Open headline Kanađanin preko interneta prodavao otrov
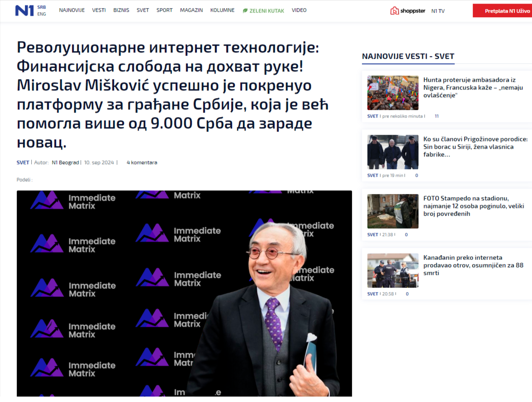 473,265
